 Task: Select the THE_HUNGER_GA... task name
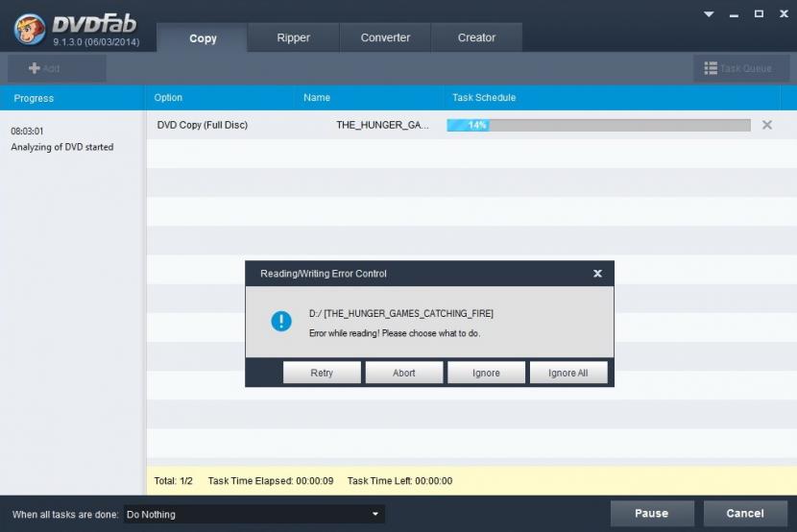tap(382, 125)
